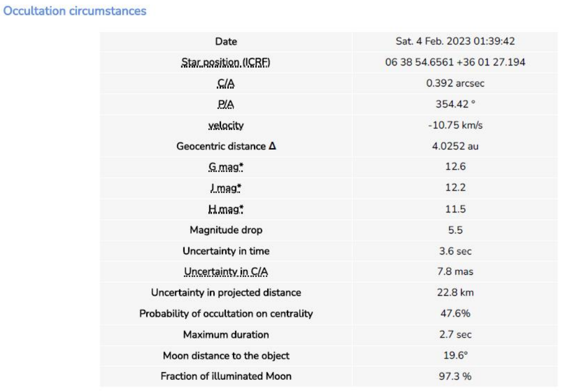Click the Star position (ICRF) label
Screen dimensions: 562x392
point(226,62)
